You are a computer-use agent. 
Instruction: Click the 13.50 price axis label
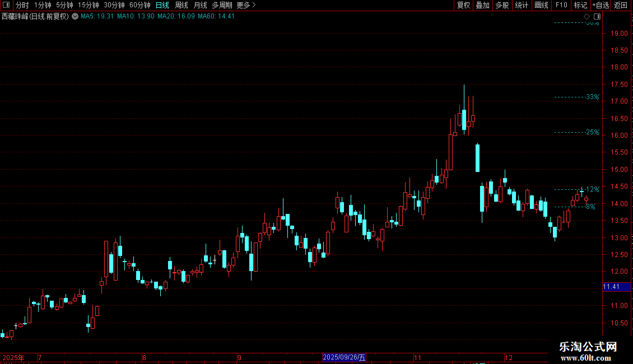[619, 221]
